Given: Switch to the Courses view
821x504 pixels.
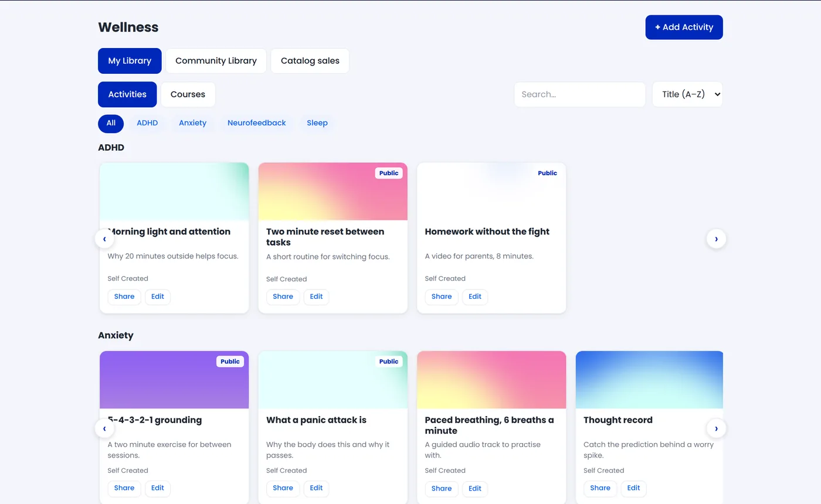Looking at the screenshot, I should (188, 94).
